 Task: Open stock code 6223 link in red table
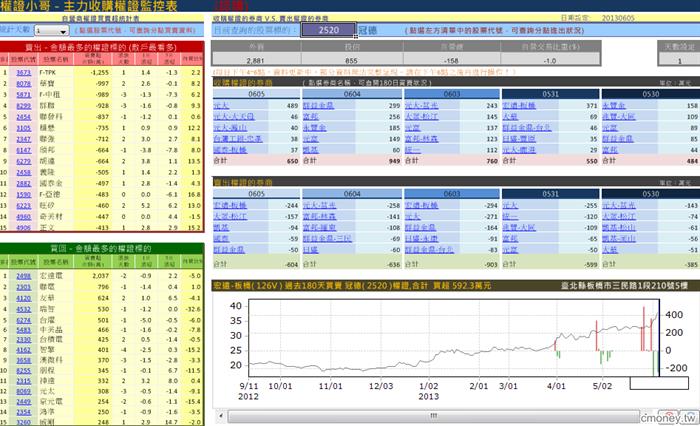(x=24, y=206)
